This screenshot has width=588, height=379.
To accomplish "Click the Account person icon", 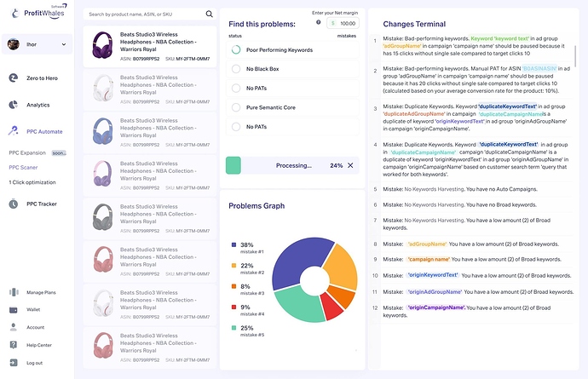I will pyautogui.click(x=14, y=327).
